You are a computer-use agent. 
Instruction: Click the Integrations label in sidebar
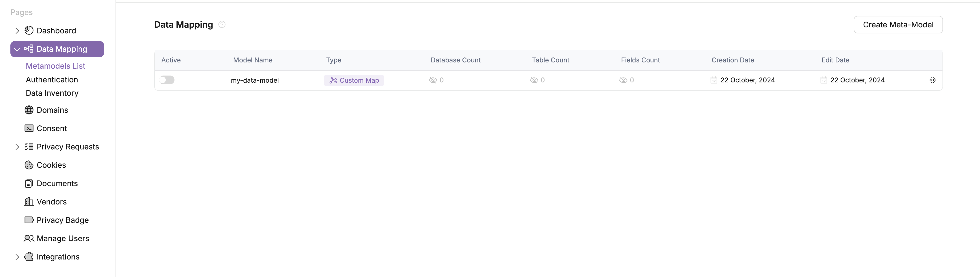58,256
